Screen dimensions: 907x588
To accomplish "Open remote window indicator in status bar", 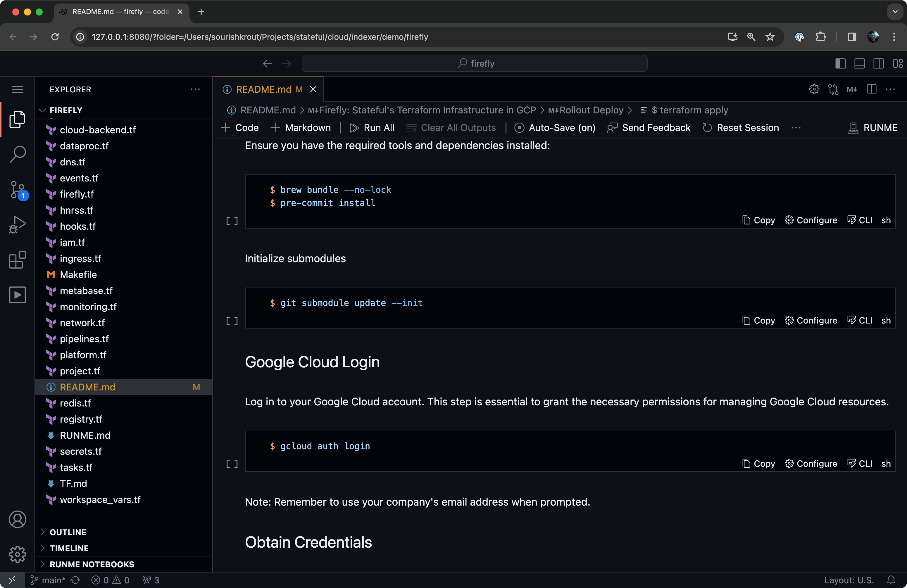I will click(x=12, y=580).
